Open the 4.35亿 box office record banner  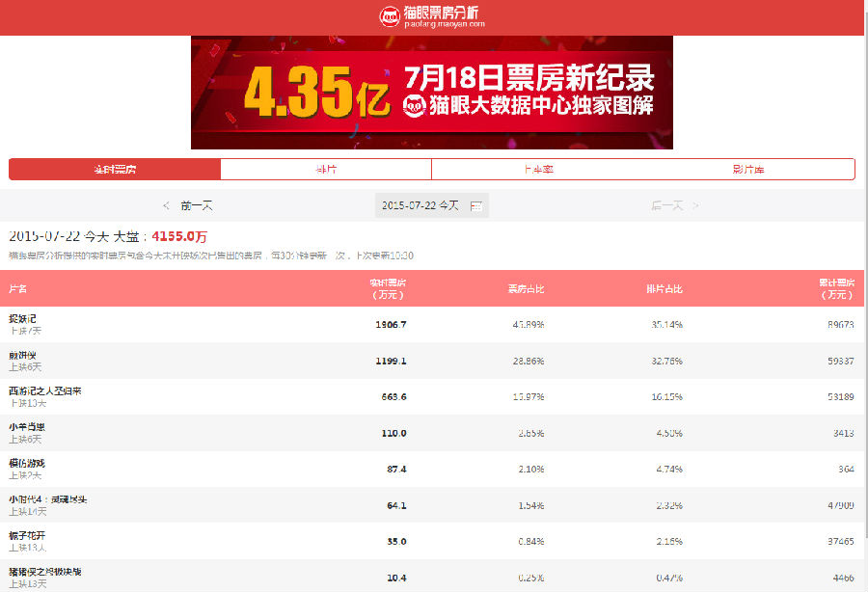coord(432,93)
